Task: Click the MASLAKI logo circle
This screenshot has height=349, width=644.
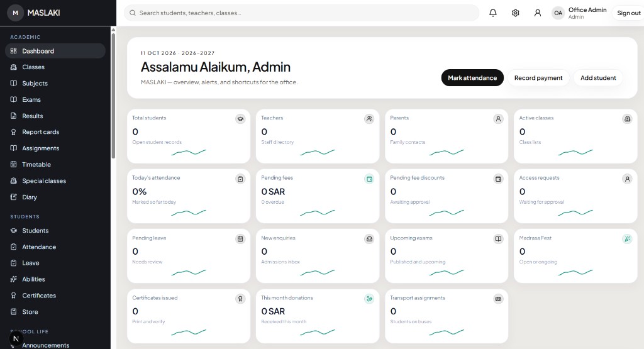Action: pos(15,13)
